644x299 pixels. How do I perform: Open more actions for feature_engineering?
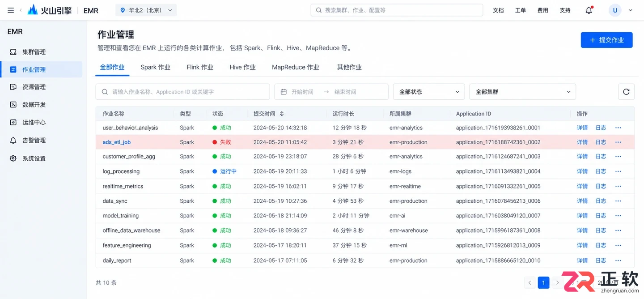(x=618, y=245)
